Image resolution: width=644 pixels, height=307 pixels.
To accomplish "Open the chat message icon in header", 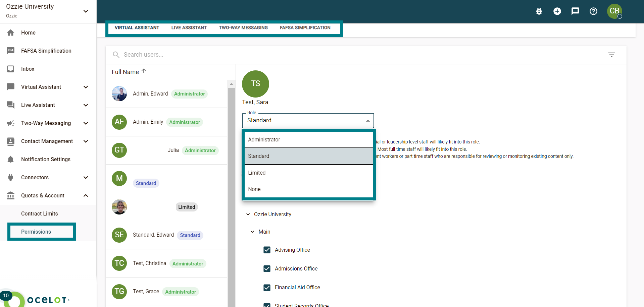I will click(x=575, y=11).
